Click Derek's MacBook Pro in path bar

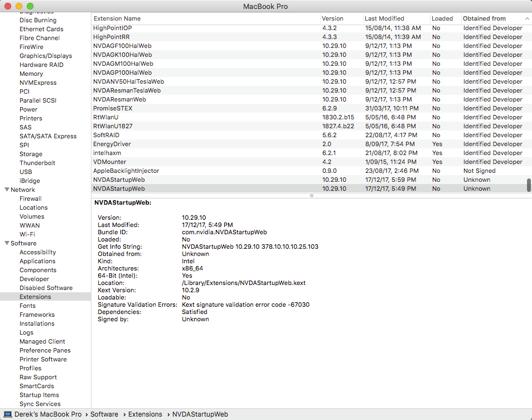coord(48,414)
